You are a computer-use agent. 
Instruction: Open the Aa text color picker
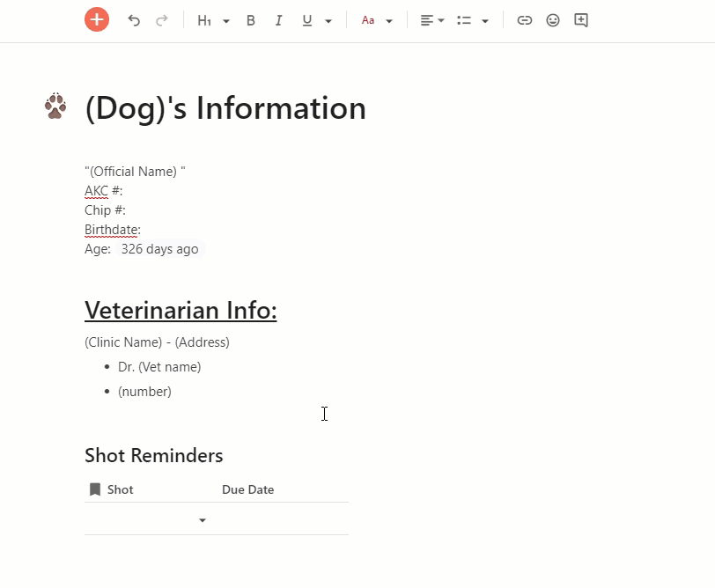click(x=369, y=19)
